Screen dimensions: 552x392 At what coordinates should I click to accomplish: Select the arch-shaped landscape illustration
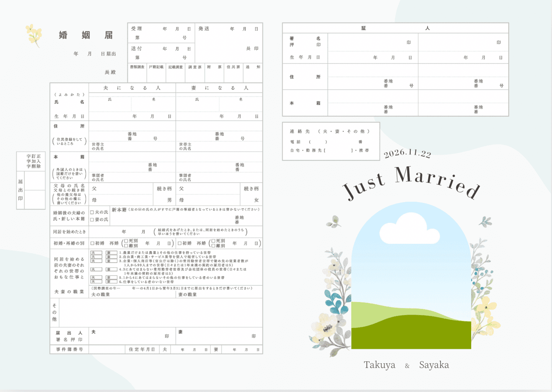(411, 276)
